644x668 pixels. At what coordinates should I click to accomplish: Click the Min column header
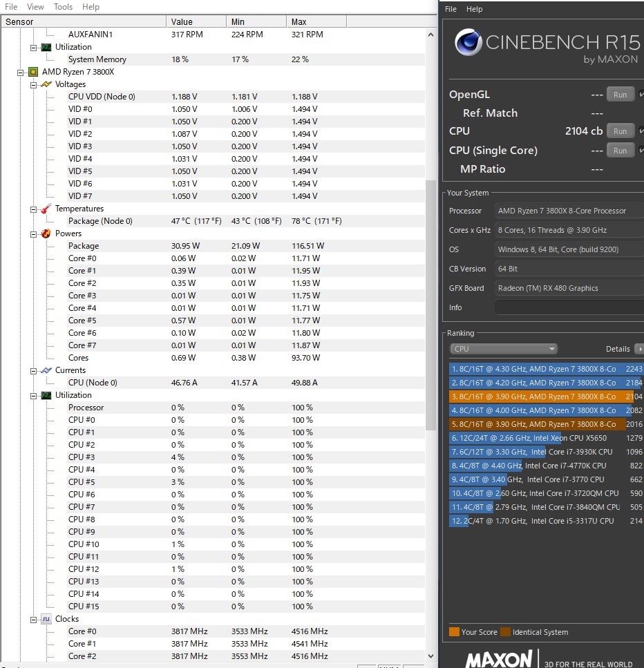[256, 21]
